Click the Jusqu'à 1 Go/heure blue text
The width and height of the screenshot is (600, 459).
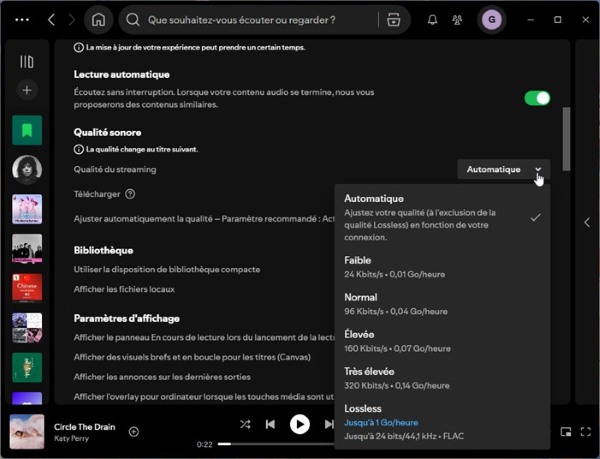(381, 422)
